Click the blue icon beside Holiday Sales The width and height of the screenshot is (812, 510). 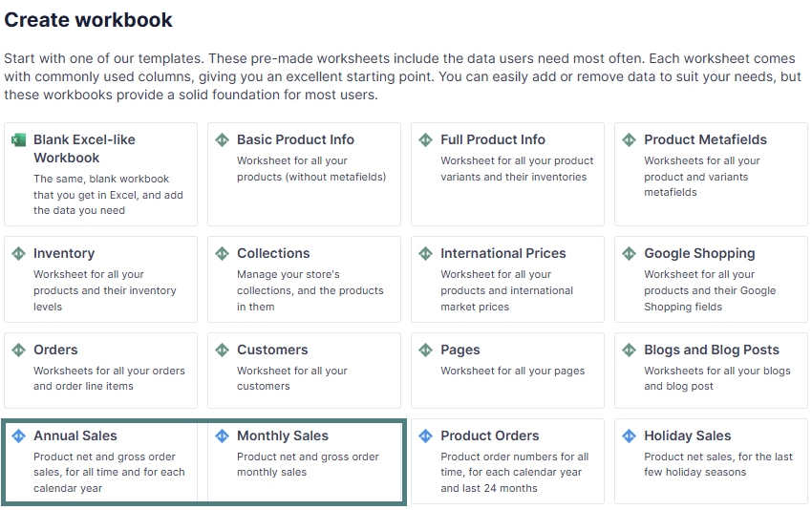click(x=630, y=436)
